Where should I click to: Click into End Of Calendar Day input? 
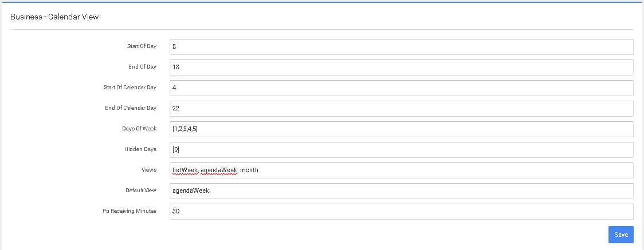(401, 109)
